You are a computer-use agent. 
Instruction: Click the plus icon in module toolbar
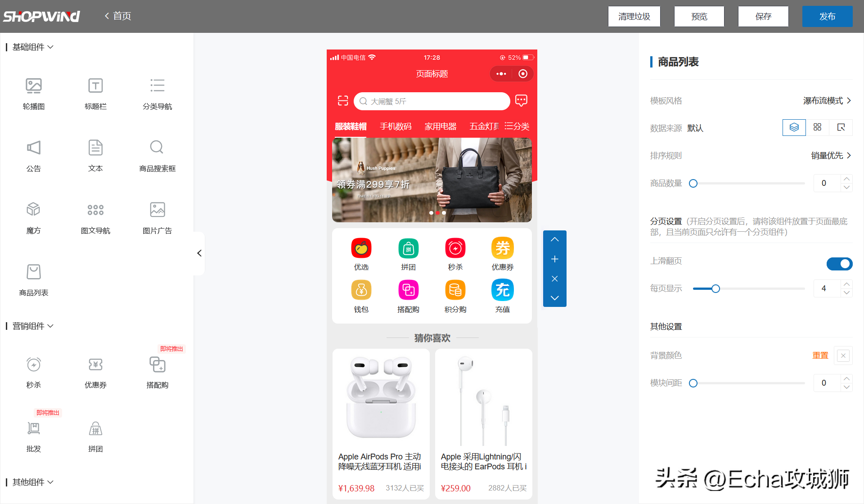(555, 259)
